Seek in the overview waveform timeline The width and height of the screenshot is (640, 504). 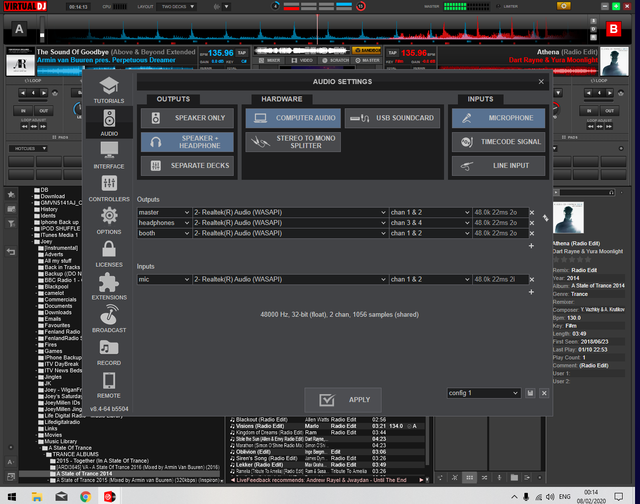[317, 29]
